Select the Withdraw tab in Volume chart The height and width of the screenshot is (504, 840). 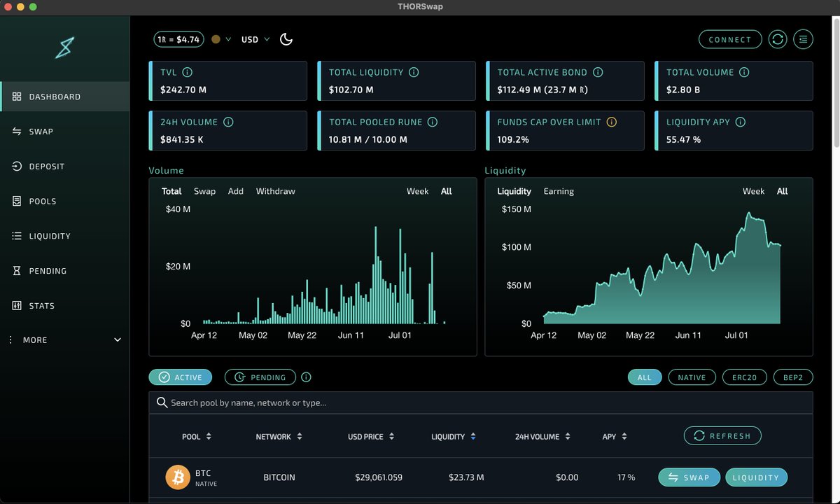pos(276,191)
